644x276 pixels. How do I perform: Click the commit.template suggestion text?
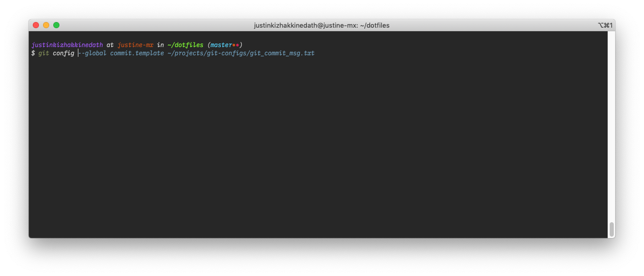point(137,53)
